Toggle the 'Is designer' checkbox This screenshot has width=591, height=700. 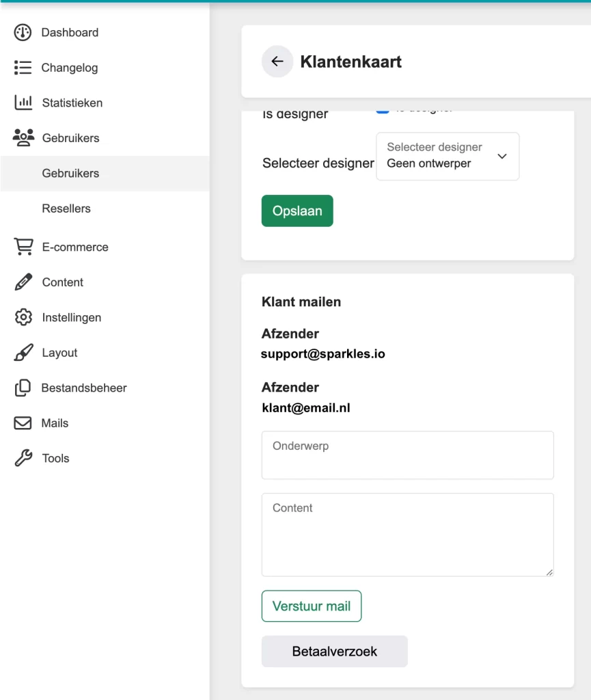(382, 107)
